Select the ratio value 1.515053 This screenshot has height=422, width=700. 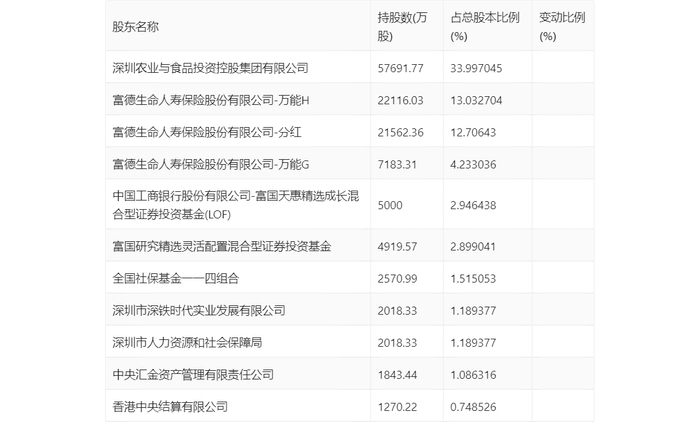click(x=473, y=279)
